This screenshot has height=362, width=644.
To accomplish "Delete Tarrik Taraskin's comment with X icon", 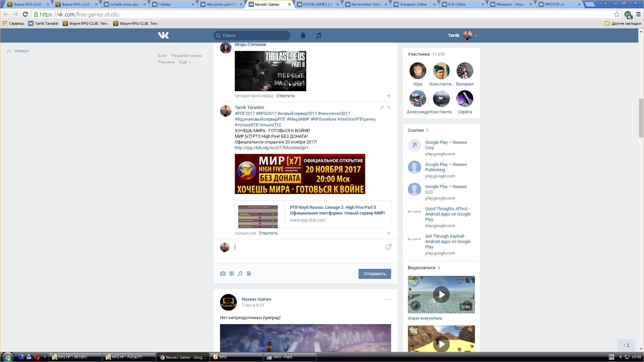I will point(389,107).
